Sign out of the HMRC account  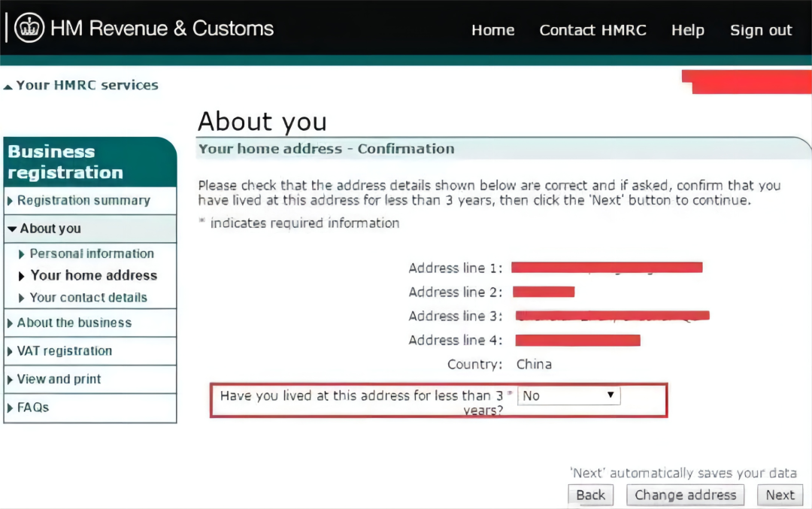[x=760, y=30]
